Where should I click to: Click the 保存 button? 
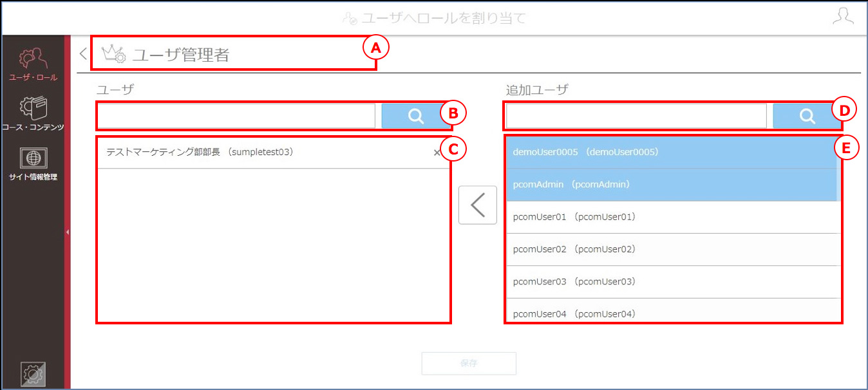(469, 363)
